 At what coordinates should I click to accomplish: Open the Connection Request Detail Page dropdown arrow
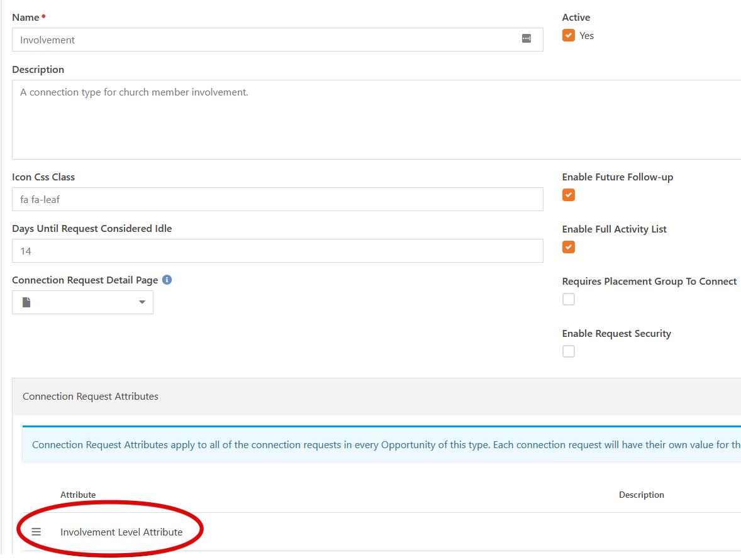142,302
